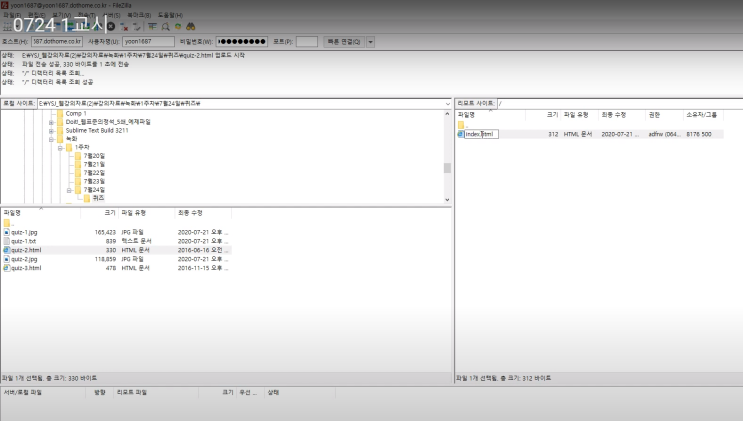Sort remote files by 소유자/그룹 column header
The width and height of the screenshot is (743, 421).
[x=703, y=115]
